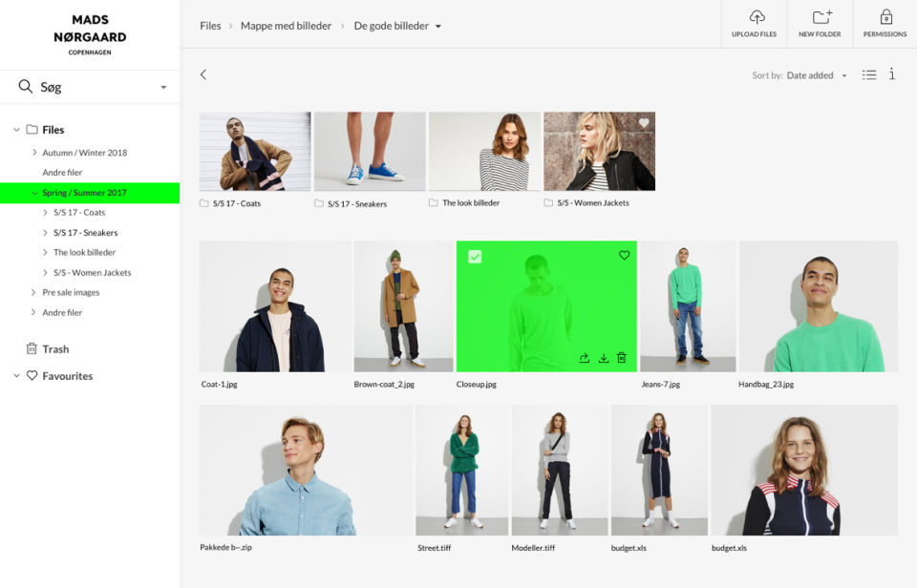The height and width of the screenshot is (588, 917).
Task: Click the Closeup.jpg file name
Action: pyautogui.click(x=476, y=385)
